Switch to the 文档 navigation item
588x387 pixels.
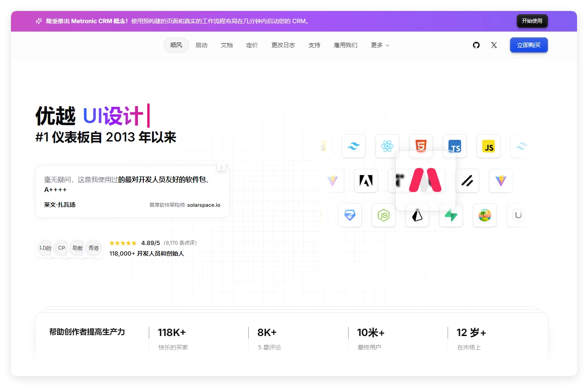tap(227, 45)
